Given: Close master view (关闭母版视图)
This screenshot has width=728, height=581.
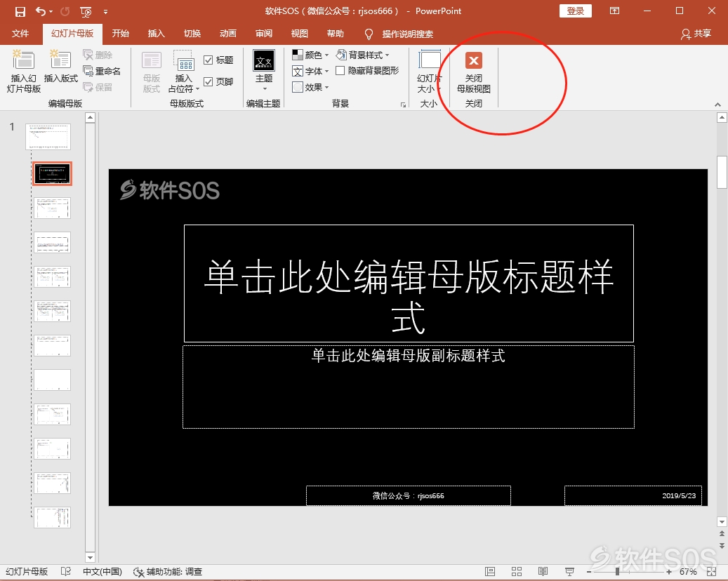Looking at the screenshot, I should (x=474, y=72).
